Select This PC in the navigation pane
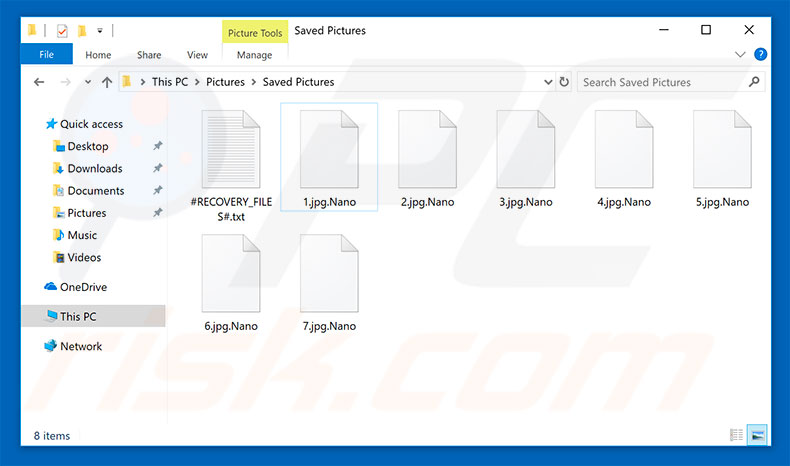This screenshot has width=790, height=466. tap(93, 316)
